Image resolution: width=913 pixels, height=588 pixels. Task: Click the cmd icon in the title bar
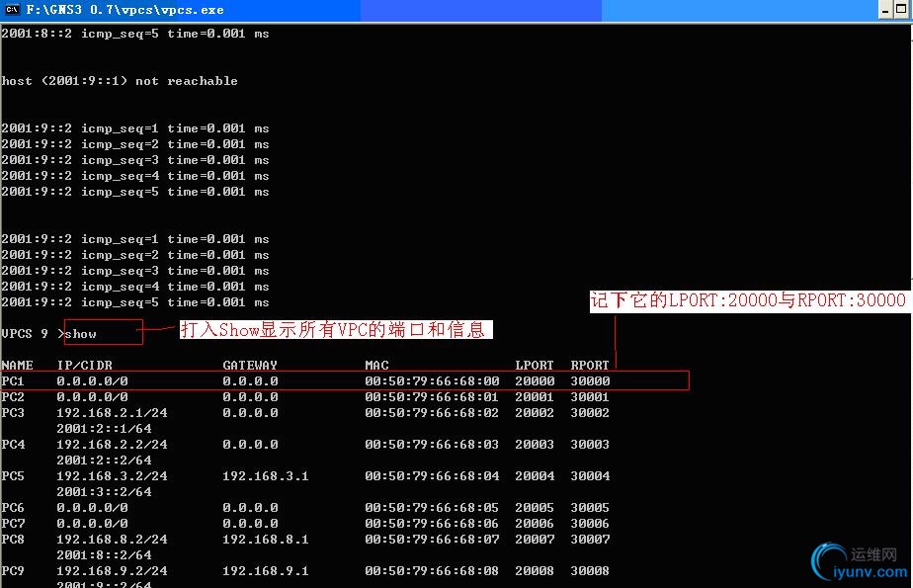tap(12, 9)
